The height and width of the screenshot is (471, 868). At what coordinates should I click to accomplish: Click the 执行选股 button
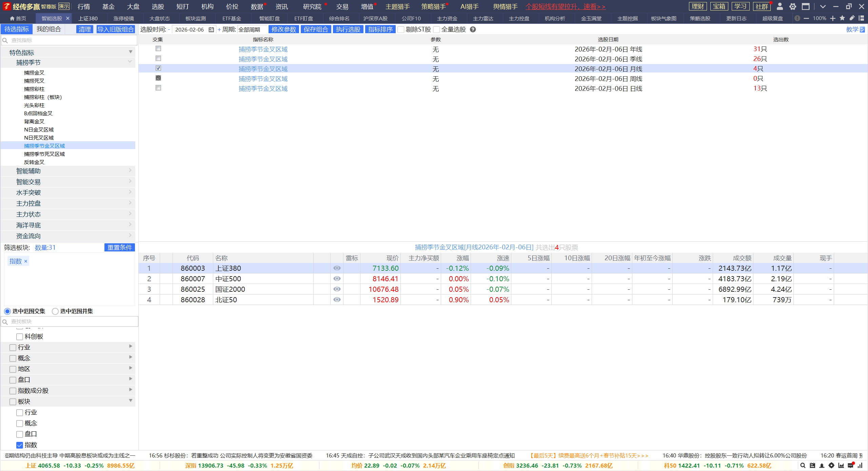coord(348,29)
